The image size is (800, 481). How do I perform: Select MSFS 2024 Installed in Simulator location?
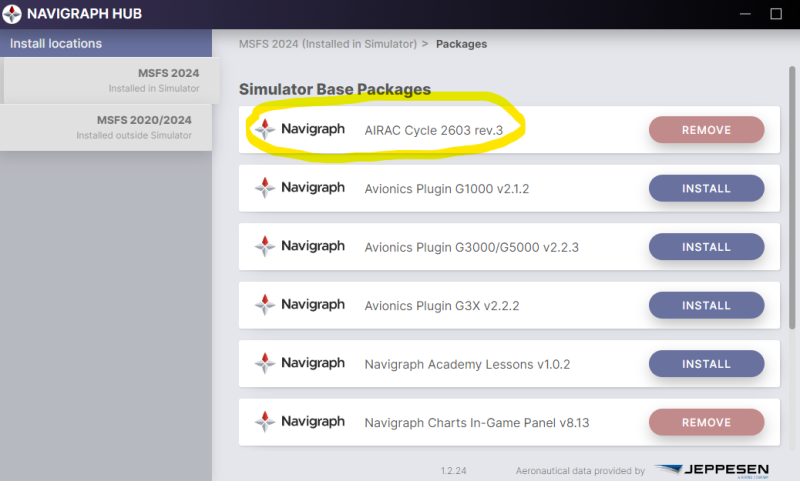111,81
